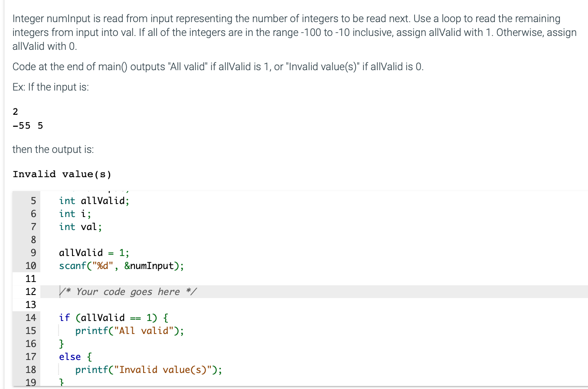Click the "Your code goes here" comment on line 12

point(128,292)
